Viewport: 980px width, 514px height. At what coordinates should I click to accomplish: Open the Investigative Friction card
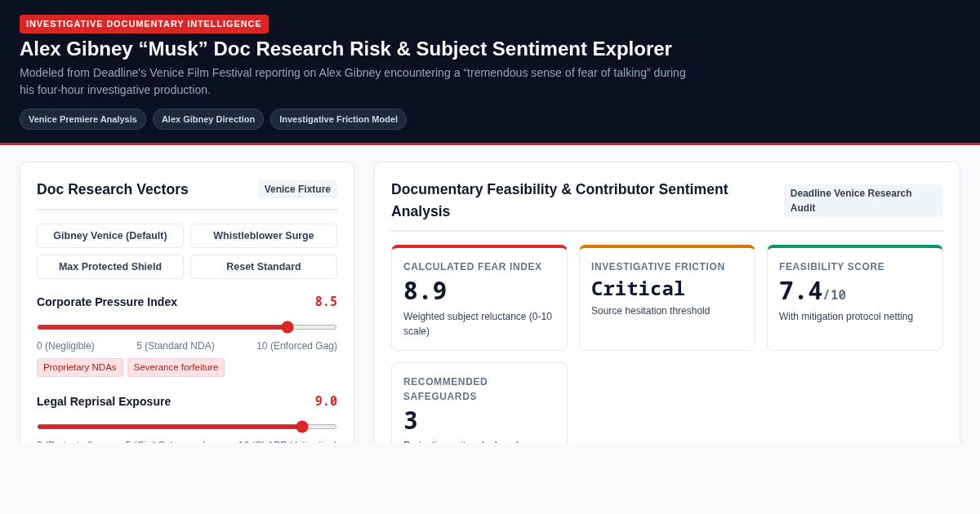coord(667,298)
